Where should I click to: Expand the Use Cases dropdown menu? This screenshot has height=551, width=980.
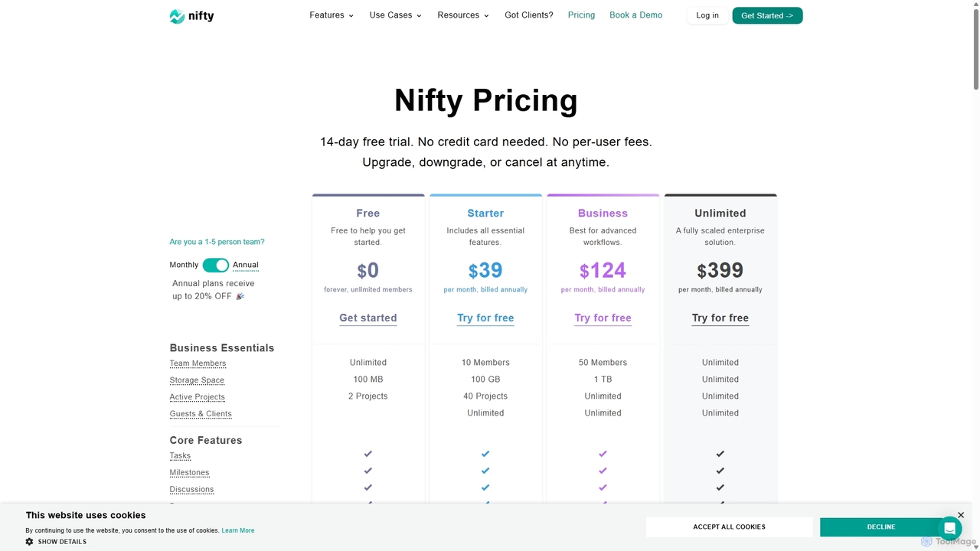point(396,15)
